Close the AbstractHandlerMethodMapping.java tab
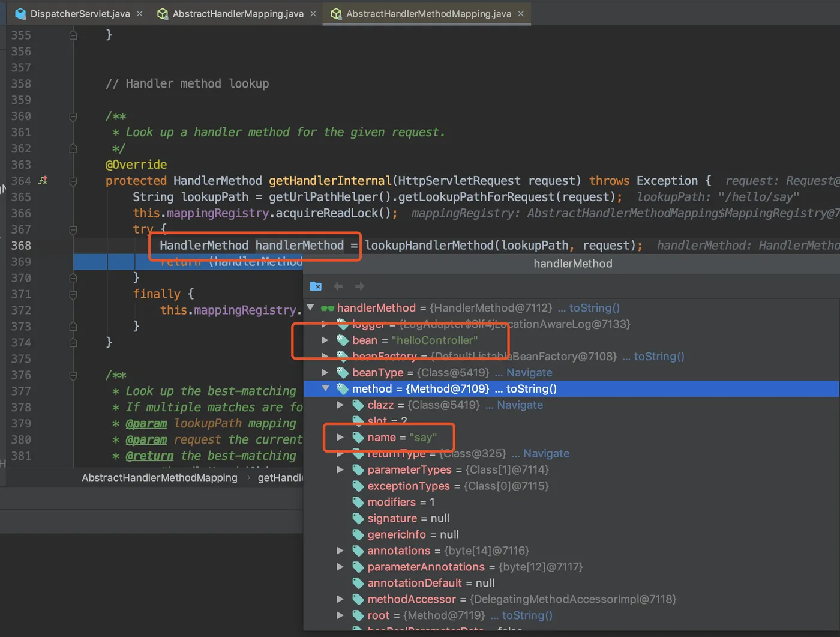 pyautogui.click(x=521, y=14)
